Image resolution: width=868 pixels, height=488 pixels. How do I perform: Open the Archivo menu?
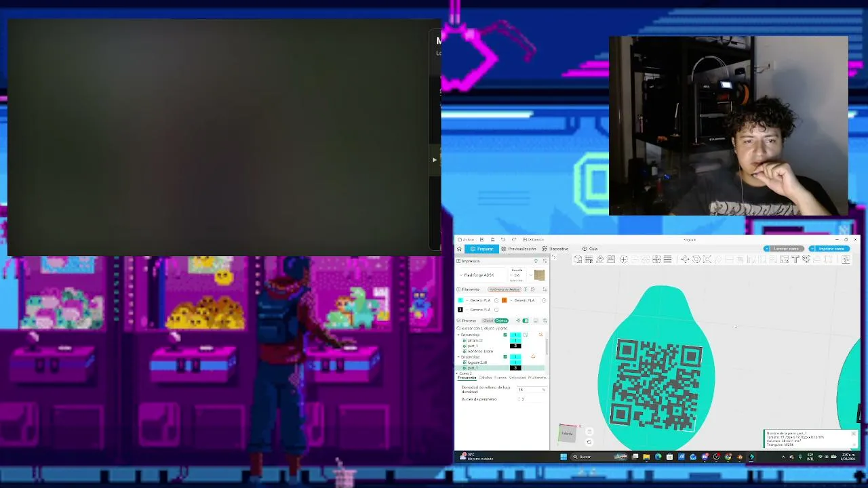(x=467, y=239)
